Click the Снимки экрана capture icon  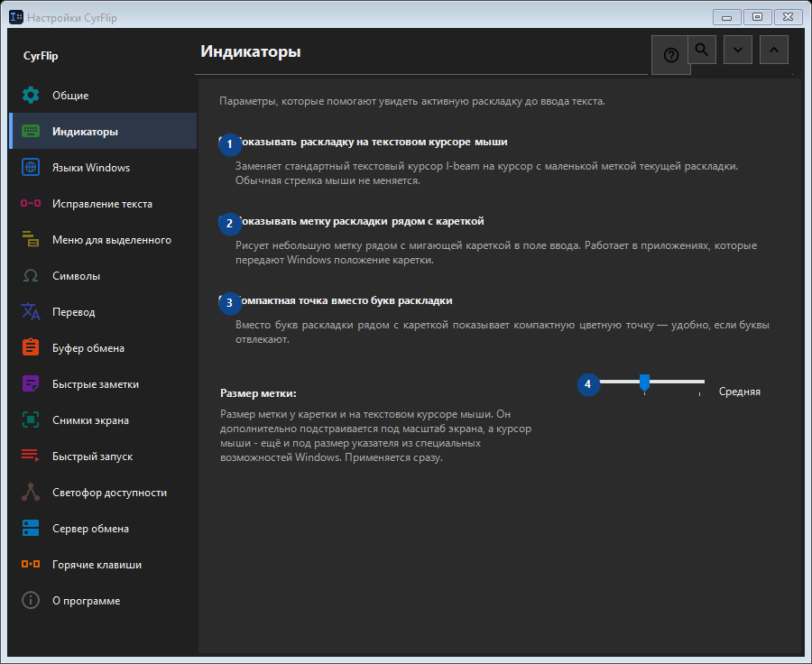[x=31, y=420]
